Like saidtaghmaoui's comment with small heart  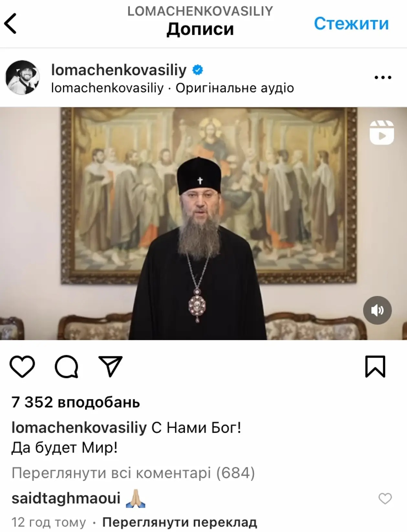point(385,498)
